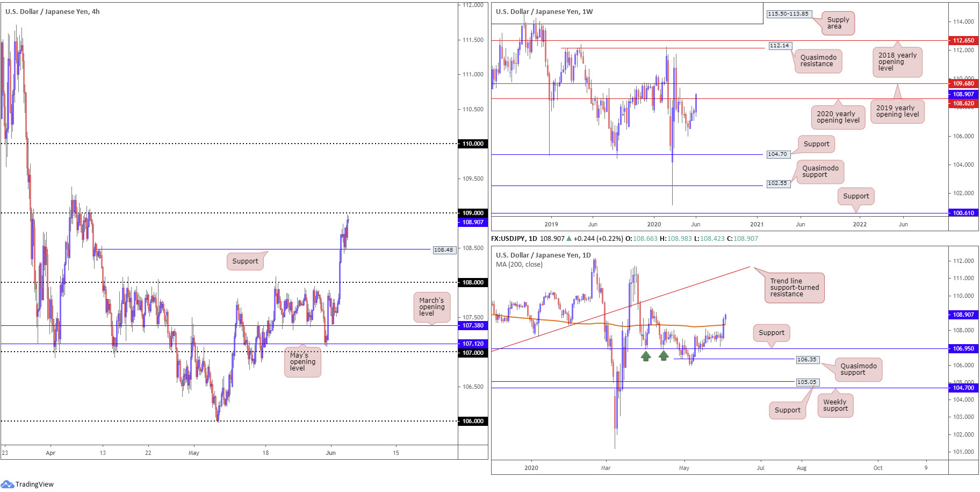Click the 'U.S. Dollar / Japanese Yen, 1W' title

[544, 11]
